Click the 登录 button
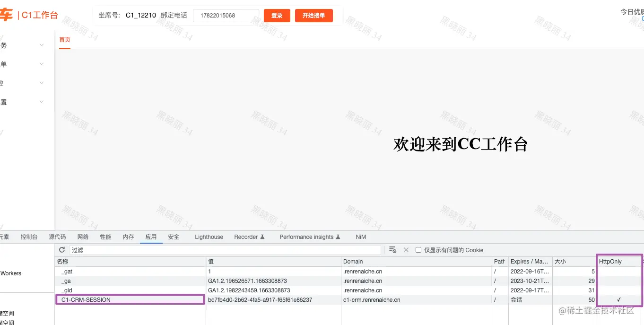644x325 pixels. [x=277, y=16]
